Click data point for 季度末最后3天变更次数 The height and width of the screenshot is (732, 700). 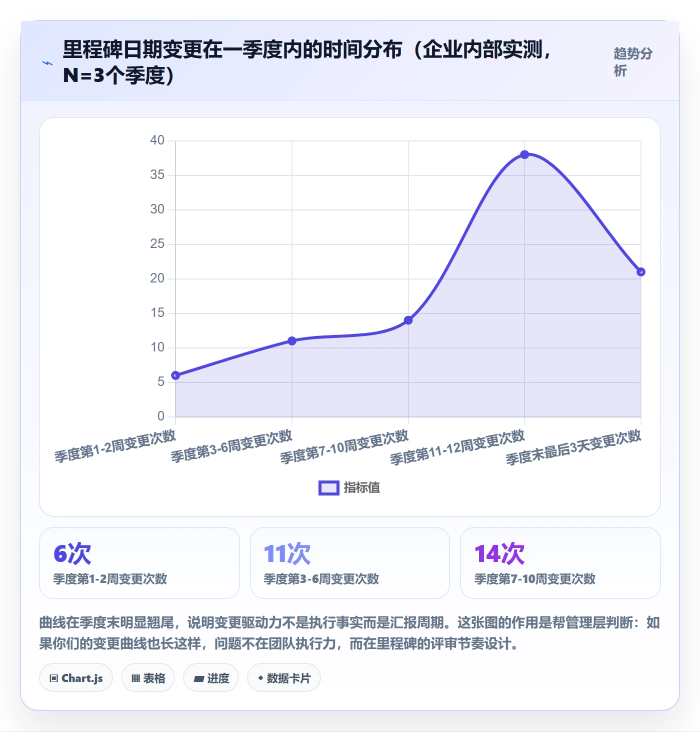click(641, 272)
